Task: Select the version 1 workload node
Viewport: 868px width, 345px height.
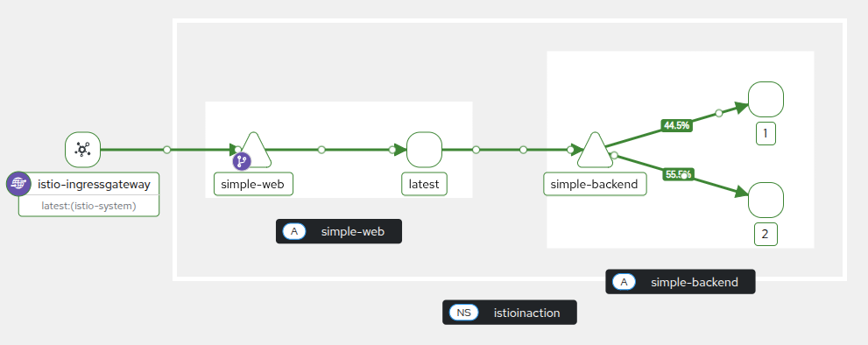Action: click(766, 100)
